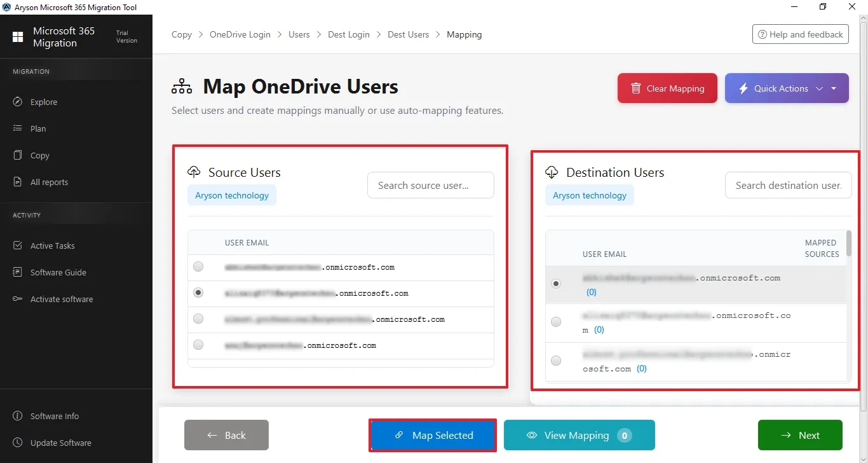Image resolution: width=868 pixels, height=463 pixels.
Task: Open Help and feedback
Action: point(799,34)
